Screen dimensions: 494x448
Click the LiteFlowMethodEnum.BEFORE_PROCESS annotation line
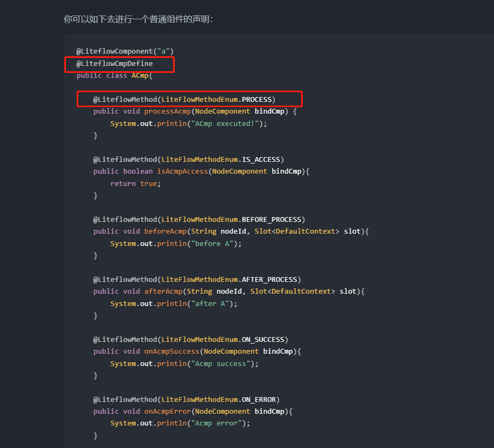point(199,220)
